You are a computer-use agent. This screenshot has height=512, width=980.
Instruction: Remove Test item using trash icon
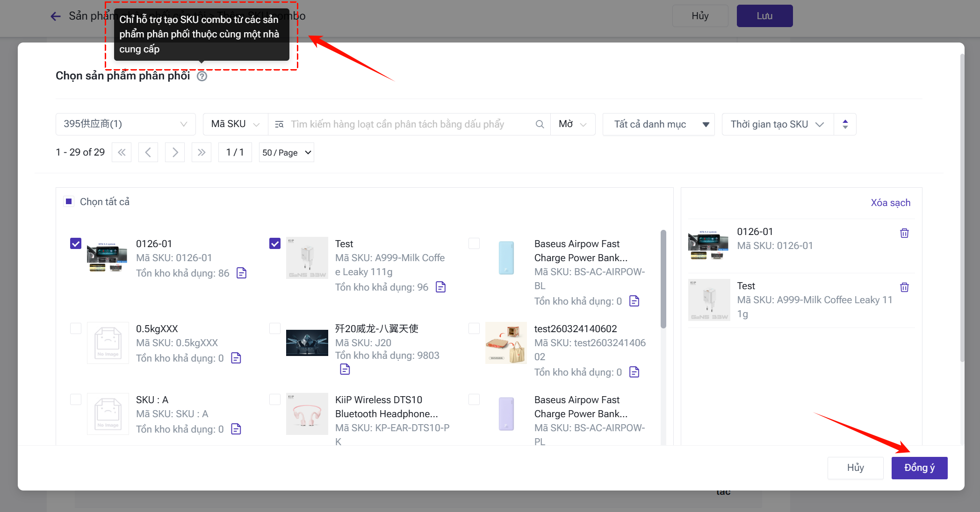[904, 287]
